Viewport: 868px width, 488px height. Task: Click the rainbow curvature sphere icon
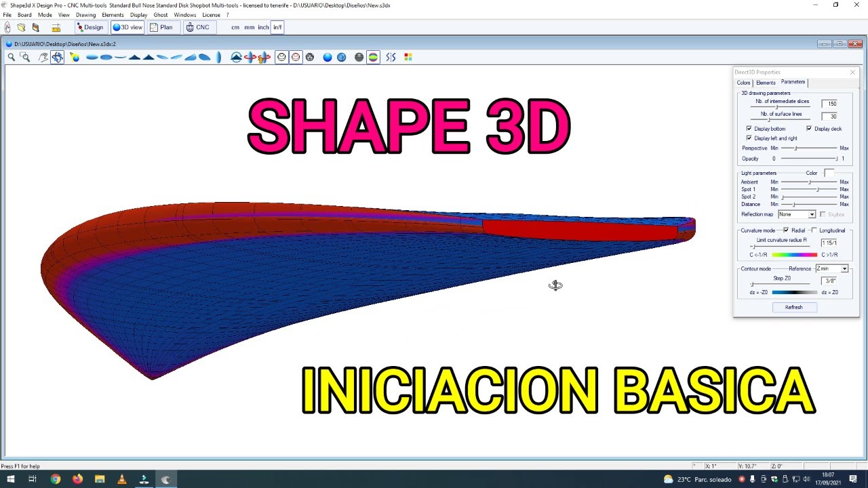click(x=373, y=58)
